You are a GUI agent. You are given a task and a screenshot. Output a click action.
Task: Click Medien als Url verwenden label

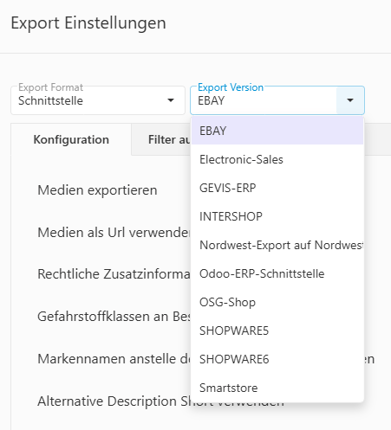click(114, 232)
